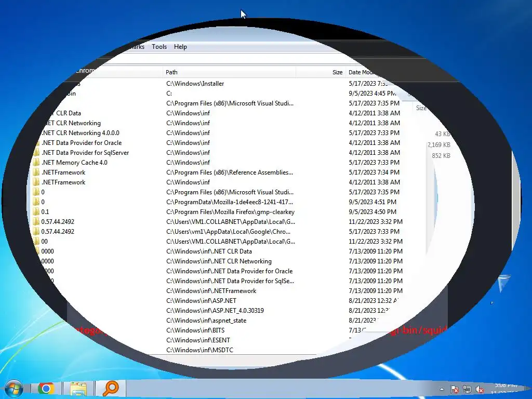Image resolution: width=532 pixels, height=399 pixels.
Task: Select the .NET Memory Cache 4.0 name
Action: pyautogui.click(x=74, y=163)
